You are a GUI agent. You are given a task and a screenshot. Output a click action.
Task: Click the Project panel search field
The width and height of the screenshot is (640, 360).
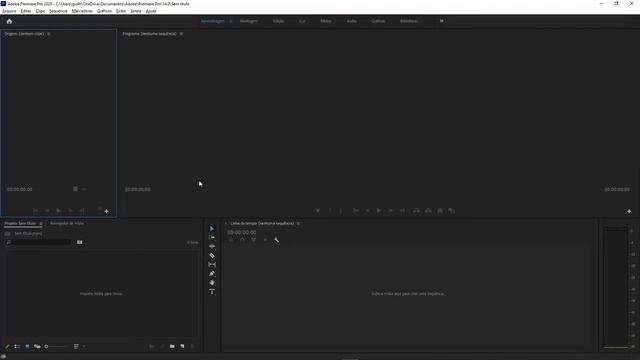pyautogui.click(x=39, y=242)
